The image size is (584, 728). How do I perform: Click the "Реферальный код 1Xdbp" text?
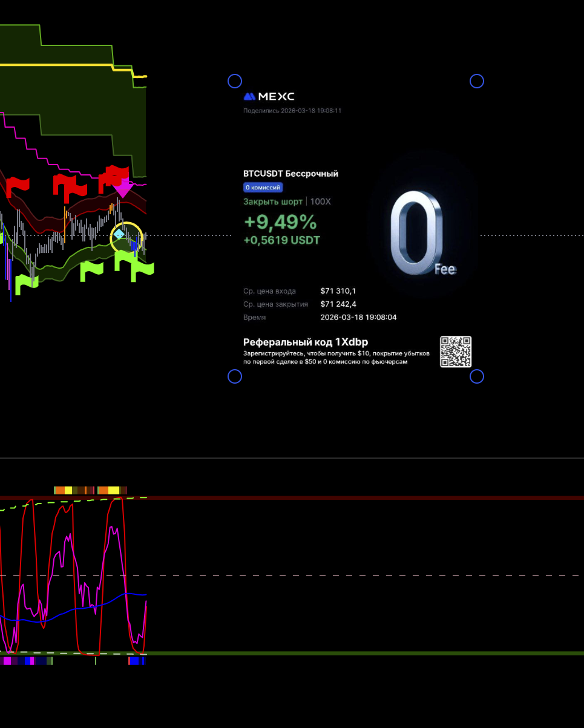(x=305, y=342)
